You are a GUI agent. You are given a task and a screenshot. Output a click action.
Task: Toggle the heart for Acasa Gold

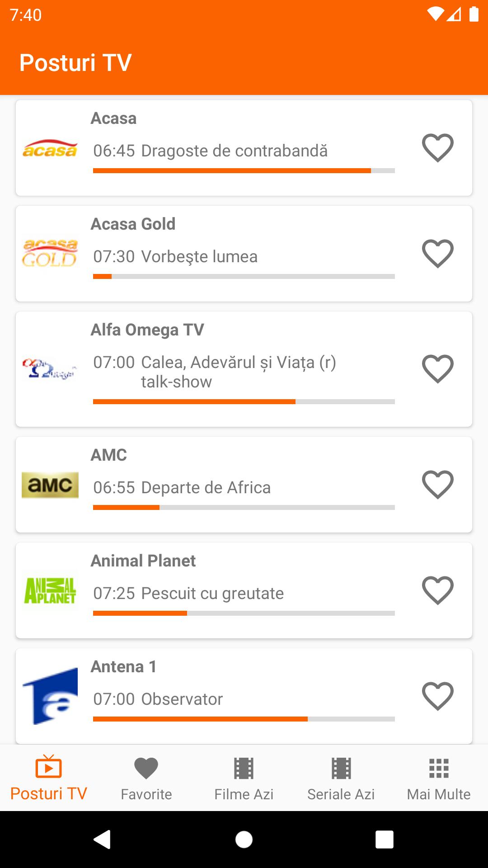437,254
